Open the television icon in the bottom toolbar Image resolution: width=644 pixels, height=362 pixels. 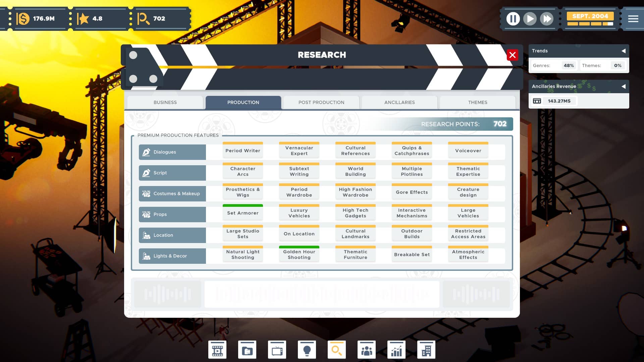(x=277, y=350)
